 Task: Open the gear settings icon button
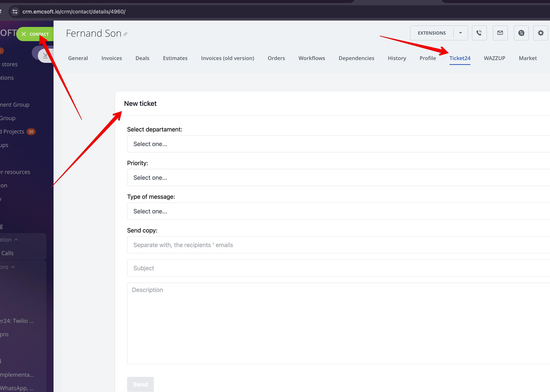tap(541, 33)
